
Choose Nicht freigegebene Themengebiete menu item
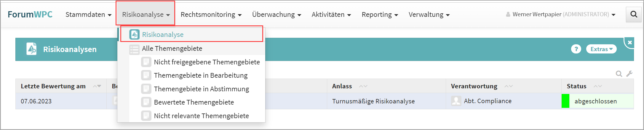click(x=207, y=62)
